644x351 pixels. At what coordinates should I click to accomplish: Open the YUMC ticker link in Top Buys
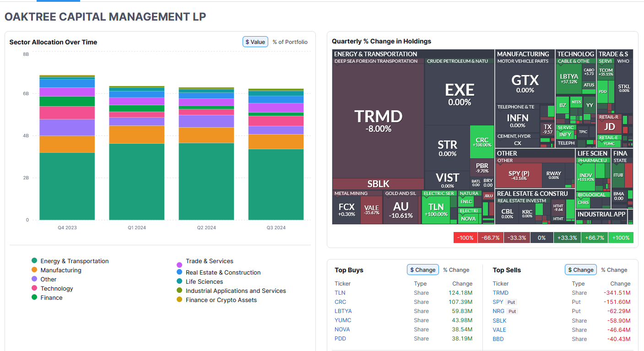click(342, 320)
